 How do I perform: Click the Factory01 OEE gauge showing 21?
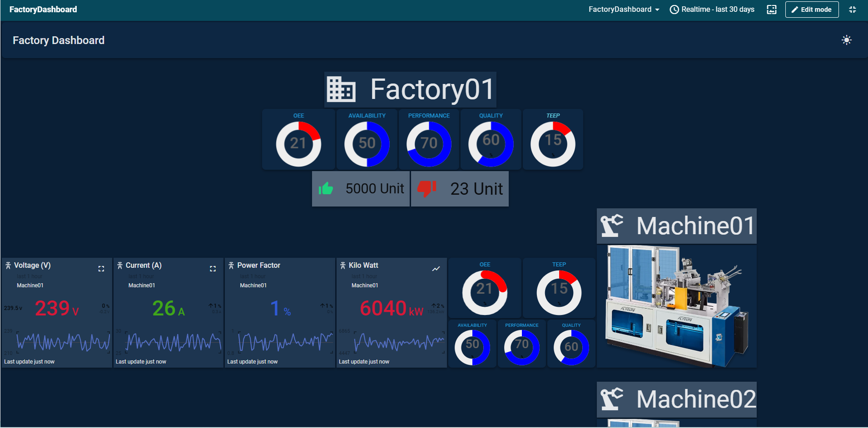click(298, 144)
